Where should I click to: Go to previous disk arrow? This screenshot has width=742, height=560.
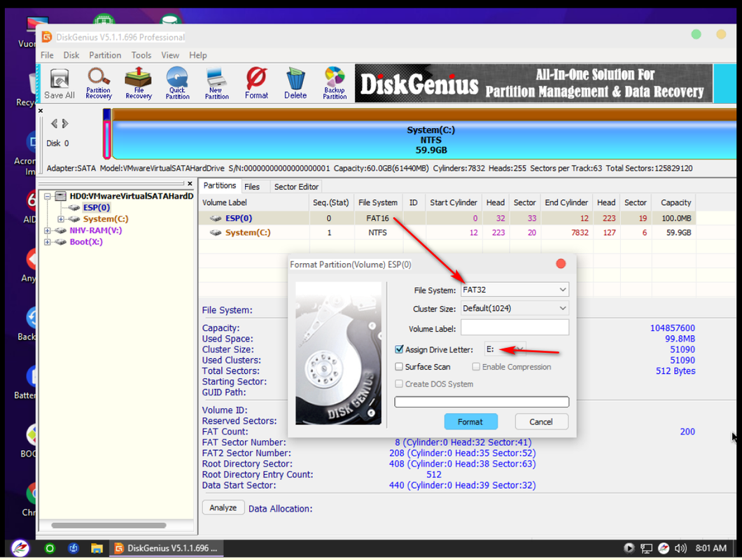pos(54,124)
